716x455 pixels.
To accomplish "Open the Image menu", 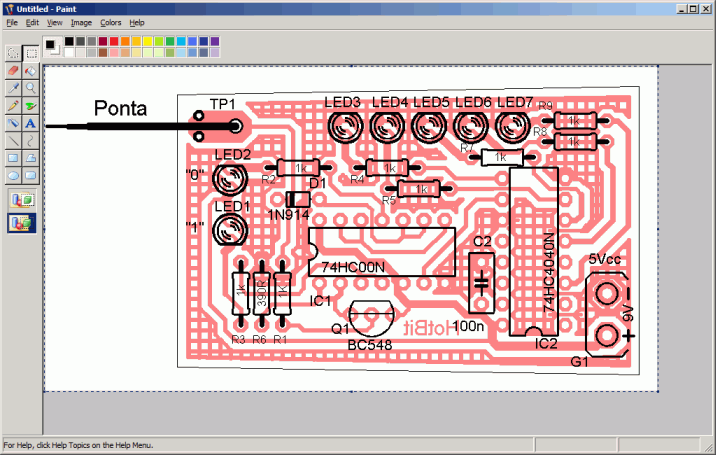I will pos(81,22).
